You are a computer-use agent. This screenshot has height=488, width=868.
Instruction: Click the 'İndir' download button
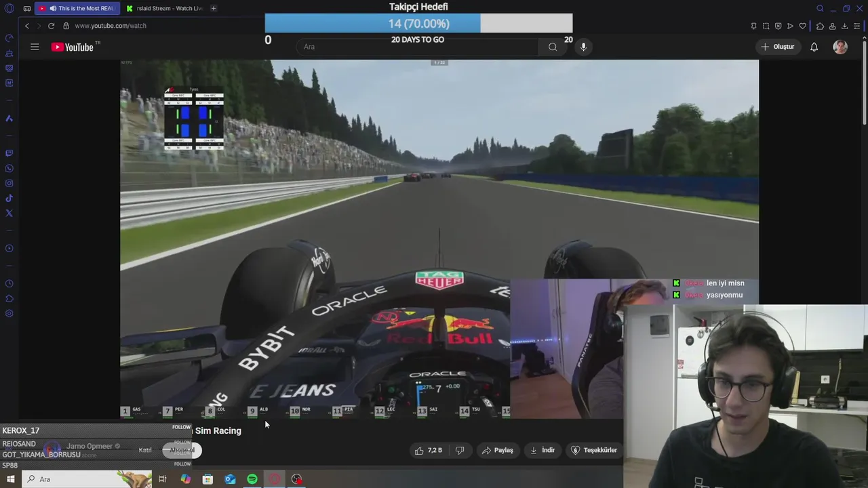542,450
